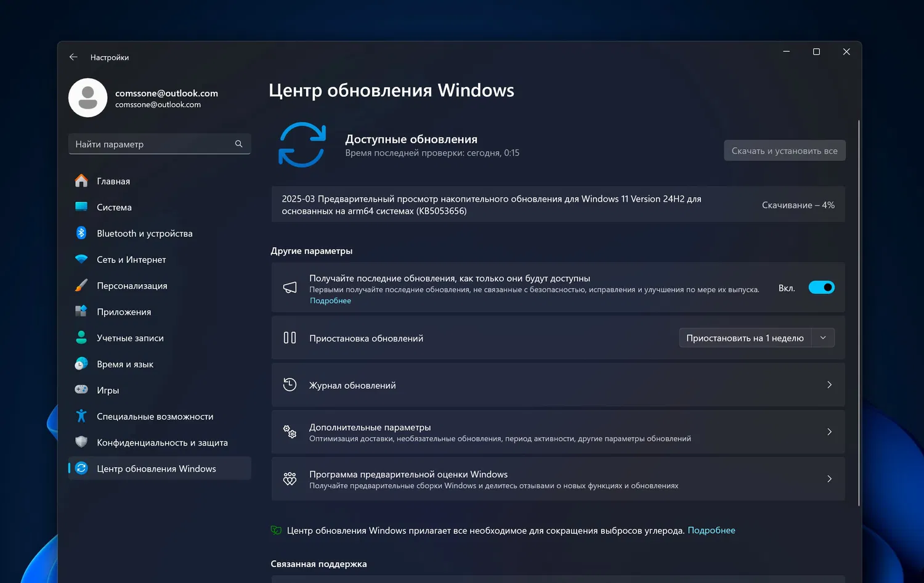Click Приостановить на 1 неделю button
The height and width of the screenshot is (583, 924).
[x=745, y=338]
